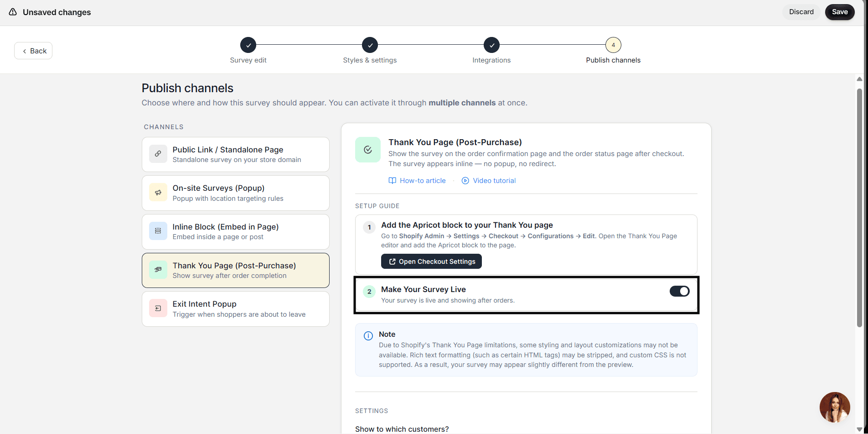Open the Video tutorial link
The image size is (868, 434).
[x=489, y=181]
